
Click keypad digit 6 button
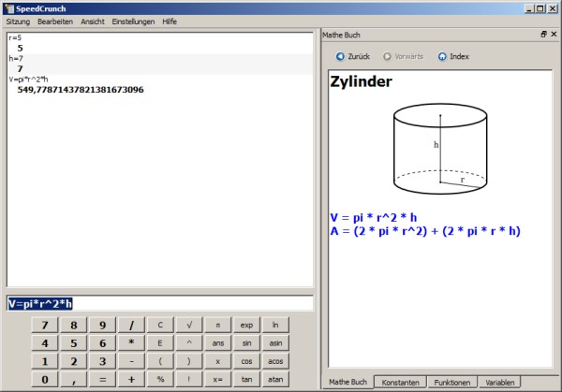[102, 343]
